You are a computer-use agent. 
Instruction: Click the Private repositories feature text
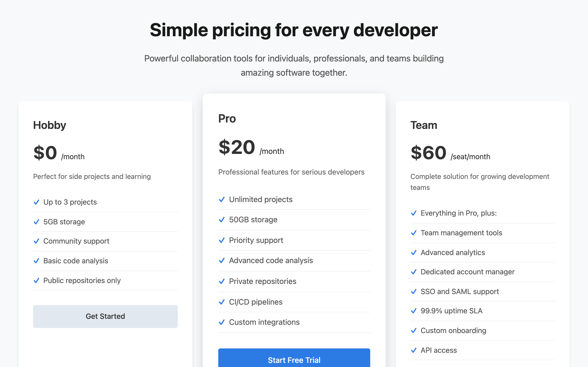coord(263,281)
